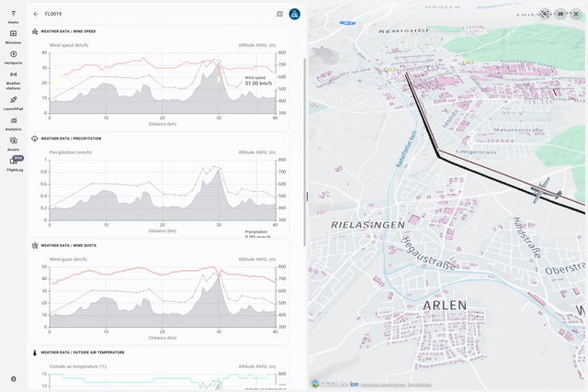Click the 'Wind gusts (km/h)' axis label
This screenshot has height=392, width=588.
(68, 259)
